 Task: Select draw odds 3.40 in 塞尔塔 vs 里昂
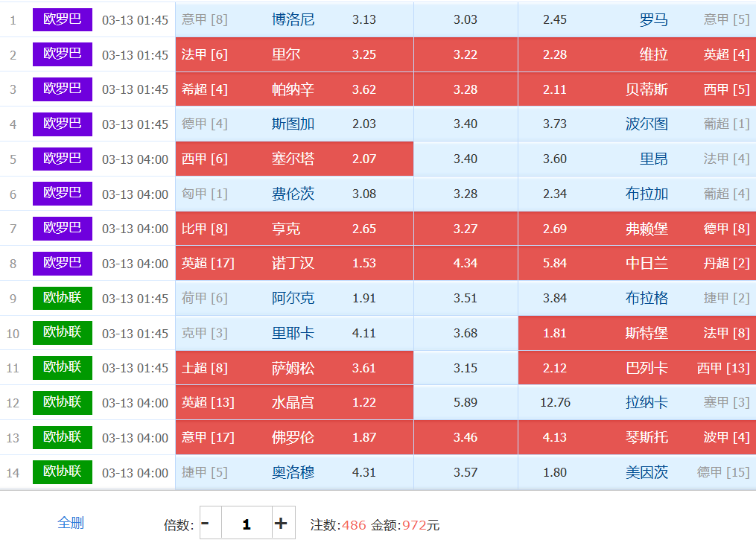click(x=466, y=159)
